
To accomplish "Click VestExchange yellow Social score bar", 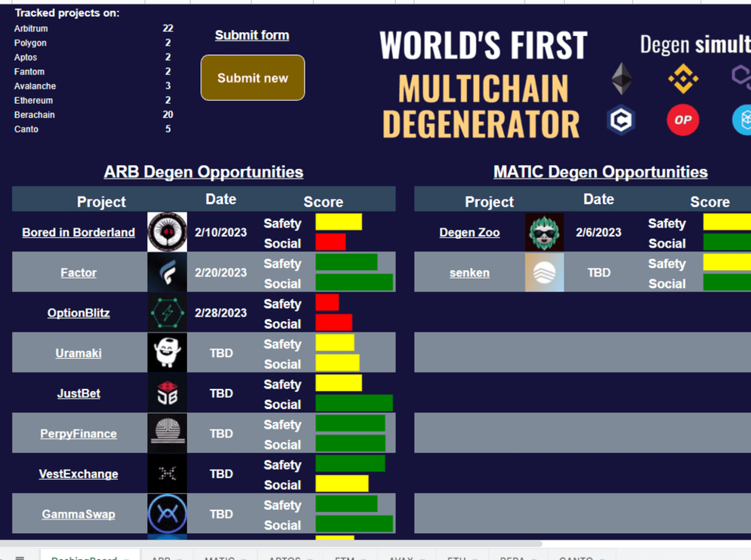I will coord(342,483).
